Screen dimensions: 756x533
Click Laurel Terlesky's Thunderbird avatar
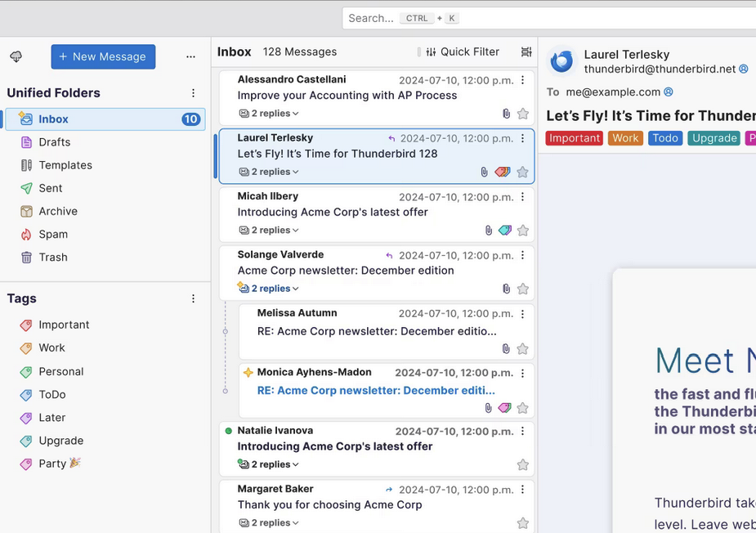(x=561, y=61)
